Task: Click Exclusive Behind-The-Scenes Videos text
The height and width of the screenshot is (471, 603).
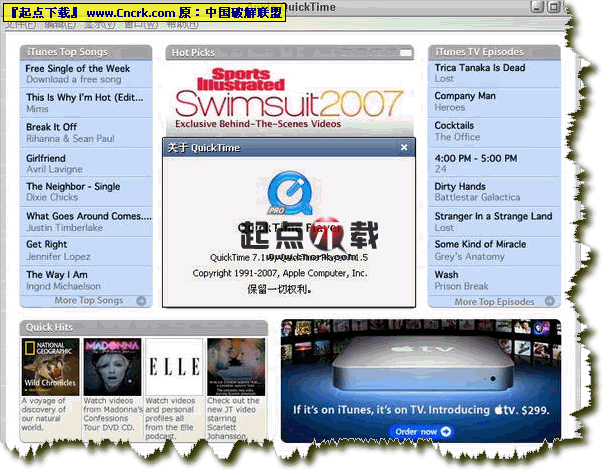Action: 258,124
